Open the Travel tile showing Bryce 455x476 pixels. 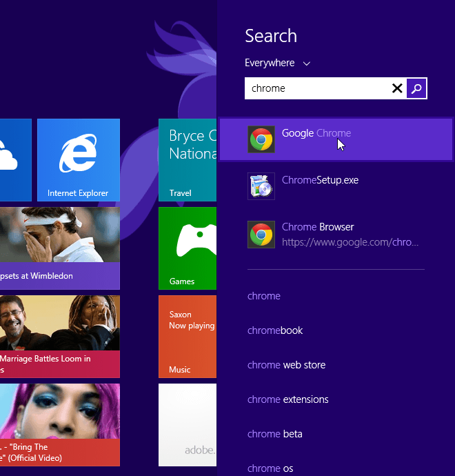[x=188, y=160]
